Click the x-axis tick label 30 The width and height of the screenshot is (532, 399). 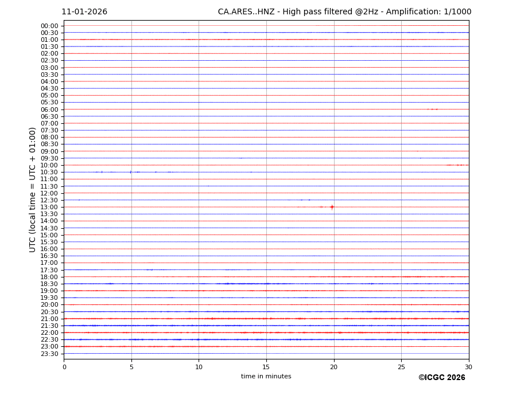tap(468, 367)
